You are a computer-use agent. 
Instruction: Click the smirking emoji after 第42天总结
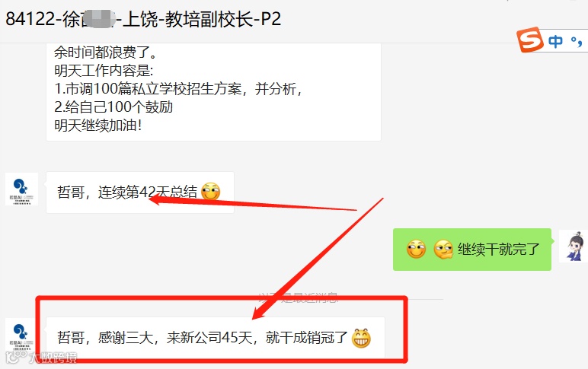click(x=211, y=192)
